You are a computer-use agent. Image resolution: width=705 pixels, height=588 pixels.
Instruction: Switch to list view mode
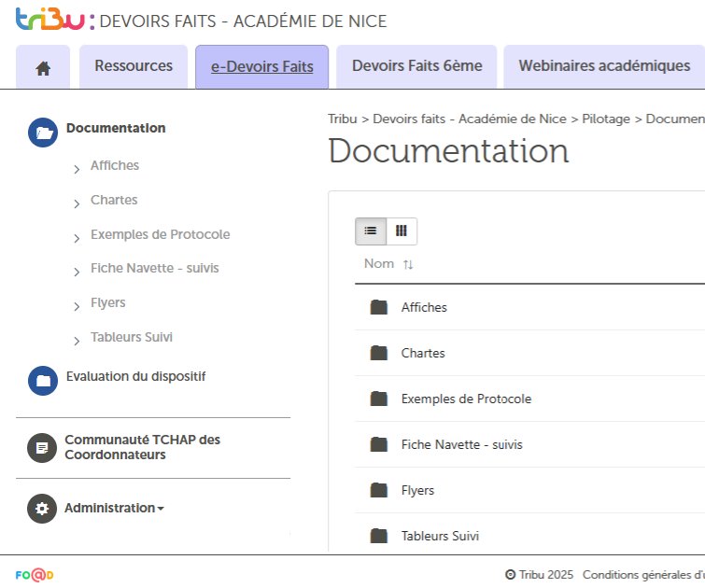click(371, 231)
